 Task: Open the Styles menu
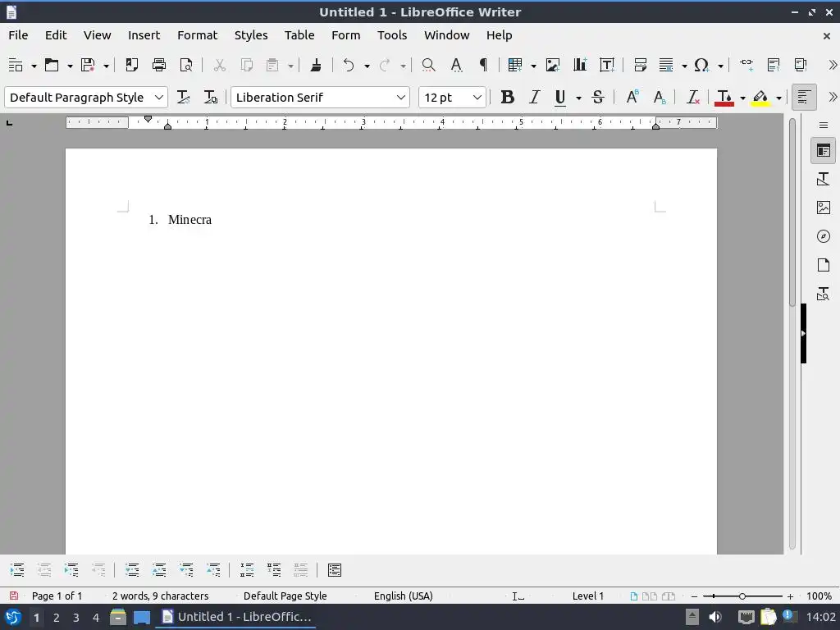coord(251,35)
